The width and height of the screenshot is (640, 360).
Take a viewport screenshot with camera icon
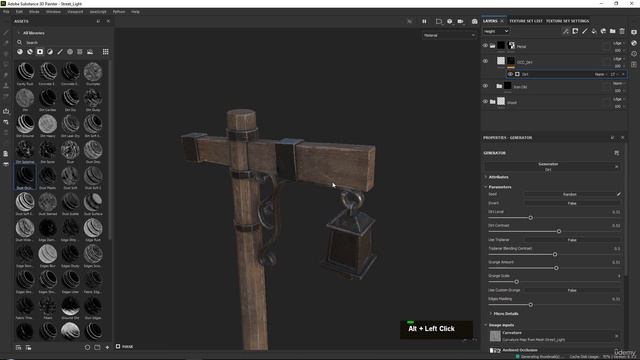click(x=474, y=21)
